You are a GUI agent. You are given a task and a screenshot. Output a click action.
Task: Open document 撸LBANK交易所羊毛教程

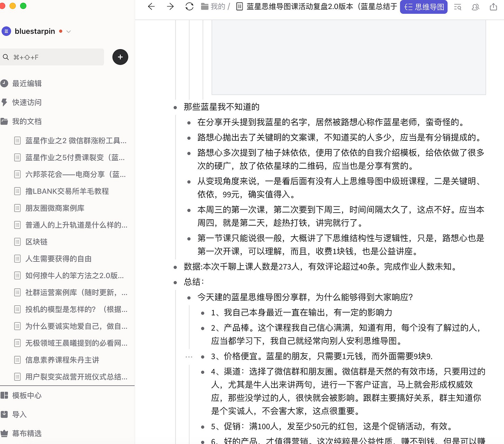tap(67, 191)
